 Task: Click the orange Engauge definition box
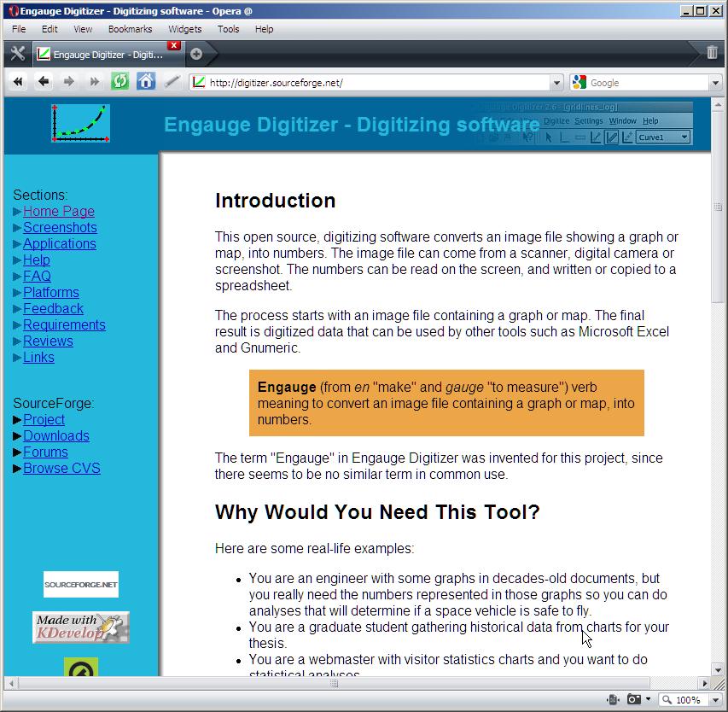tap(446, 403)
